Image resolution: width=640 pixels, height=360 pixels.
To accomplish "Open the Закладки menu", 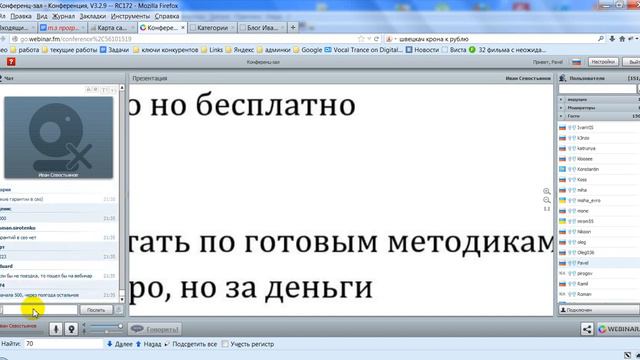I will [x=93, y=16].
